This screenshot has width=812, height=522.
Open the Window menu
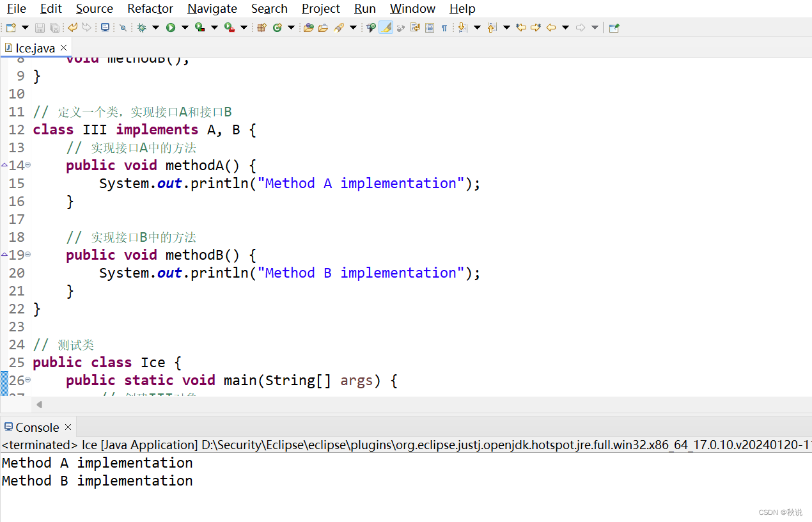click(412, 8)
